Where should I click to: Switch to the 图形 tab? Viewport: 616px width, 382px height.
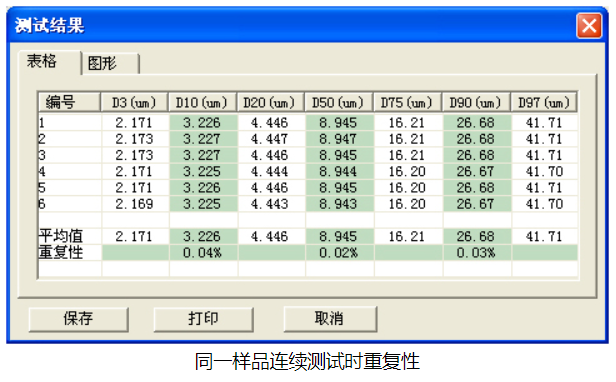pyautogui.click(x=111, y=63)
